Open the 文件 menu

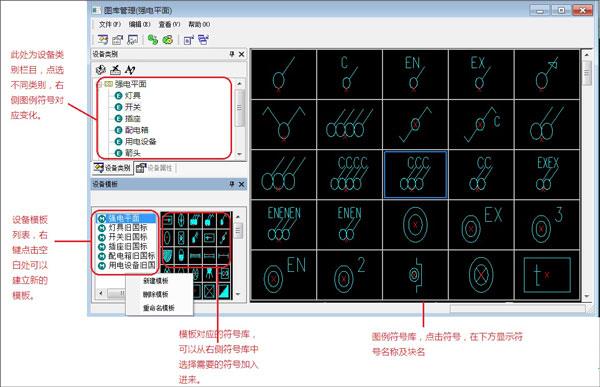(110, 24)
